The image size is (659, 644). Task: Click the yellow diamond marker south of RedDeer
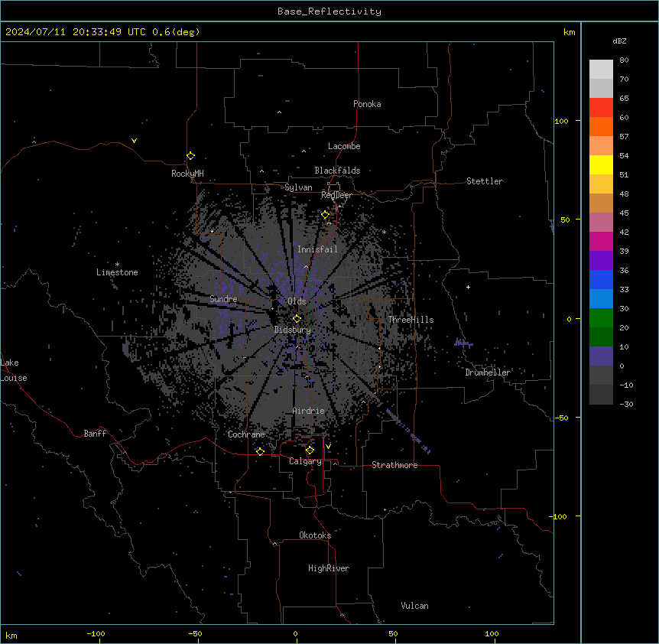326,215
